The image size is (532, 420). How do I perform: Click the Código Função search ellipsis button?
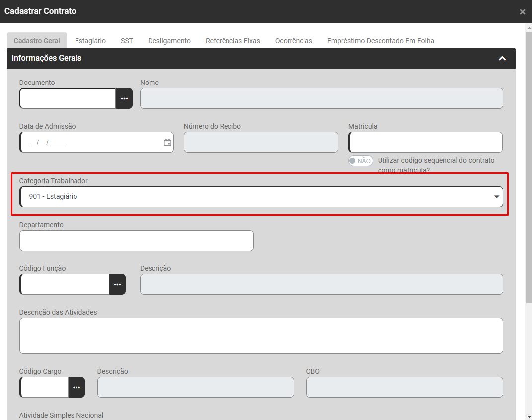[117, 284]
